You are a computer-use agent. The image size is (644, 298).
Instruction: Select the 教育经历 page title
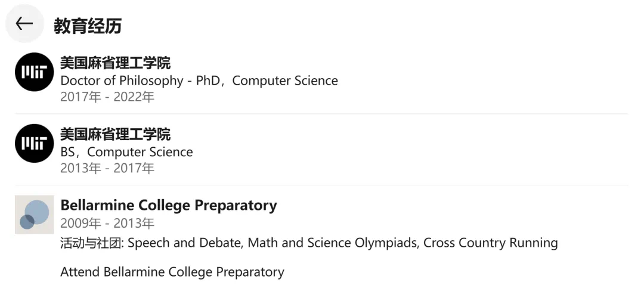click(88, 26)
